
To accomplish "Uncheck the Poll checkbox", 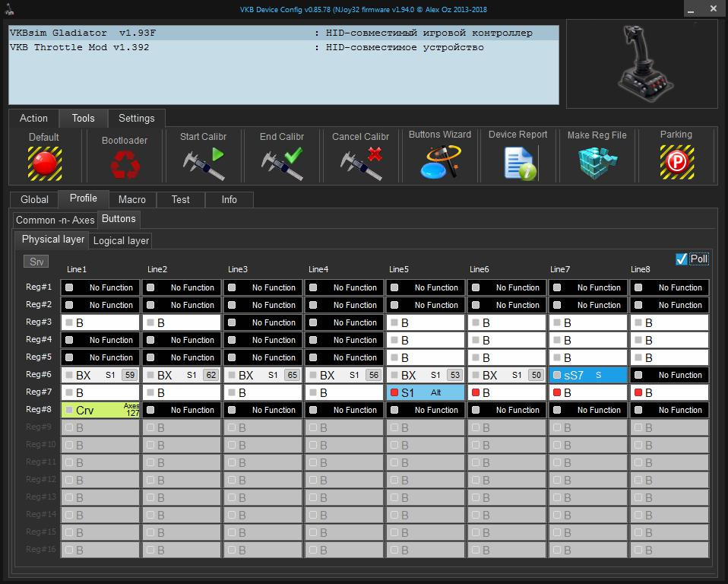I will pyautogui.click(x=681, y=259).
